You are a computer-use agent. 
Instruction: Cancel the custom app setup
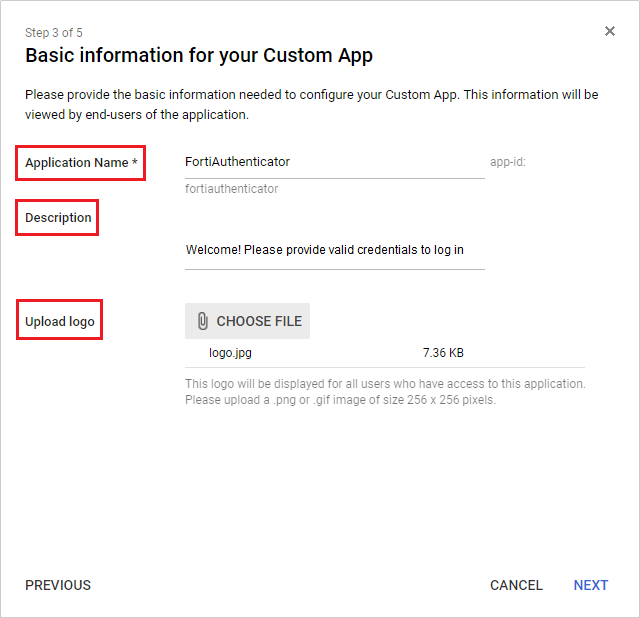(516, 585)
